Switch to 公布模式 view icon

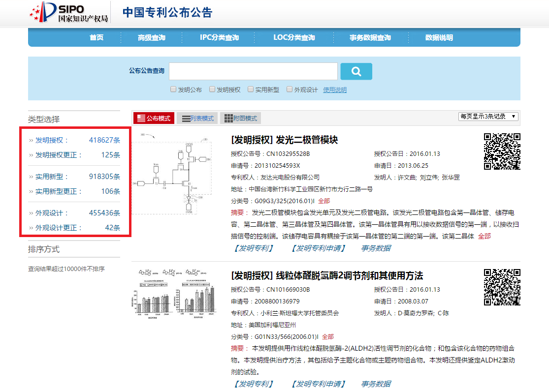pyautogui.click(x=154, y=118)
